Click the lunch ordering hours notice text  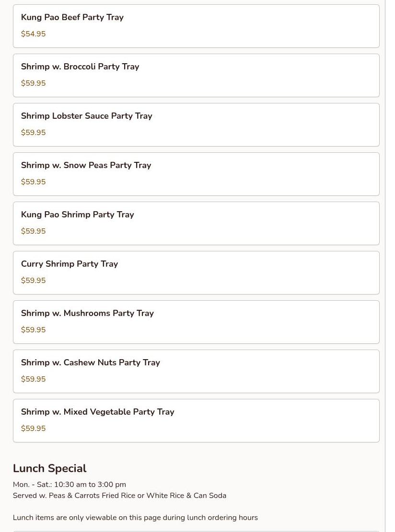pos(135,518)
